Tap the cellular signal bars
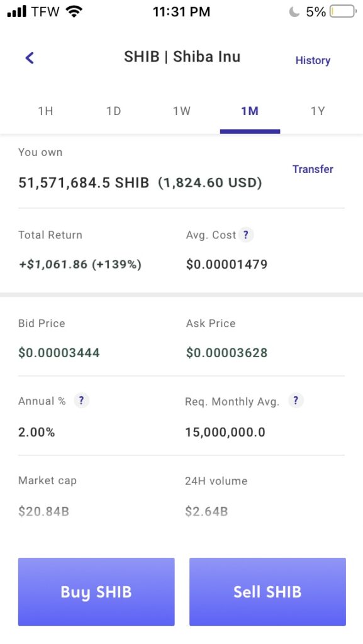Viewport: 363px width, 644px height. 17,11
